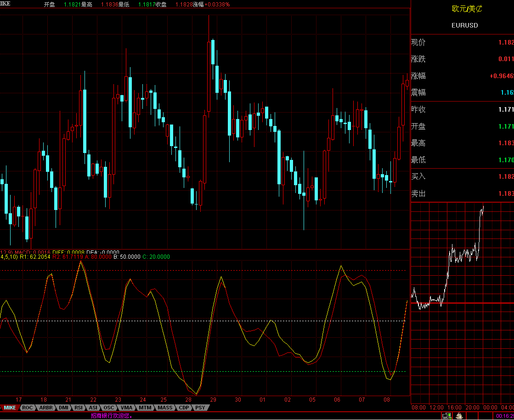Open the CDP indicator tab
The image size is (514, 420).
184,408
